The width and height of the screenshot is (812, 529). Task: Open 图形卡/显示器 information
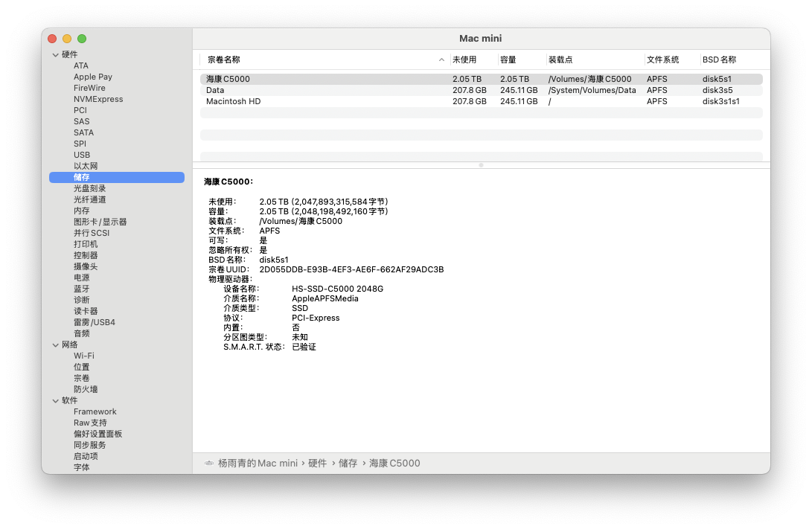point(100,222)
